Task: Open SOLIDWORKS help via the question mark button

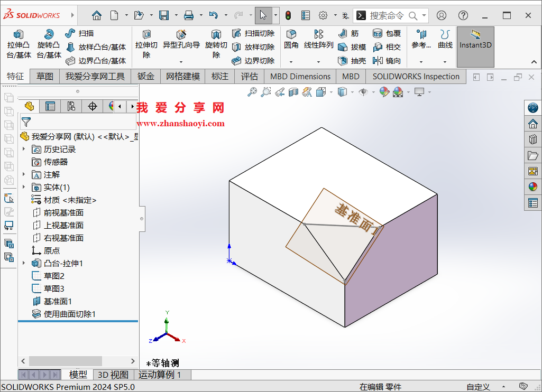Action: (463, 15)
